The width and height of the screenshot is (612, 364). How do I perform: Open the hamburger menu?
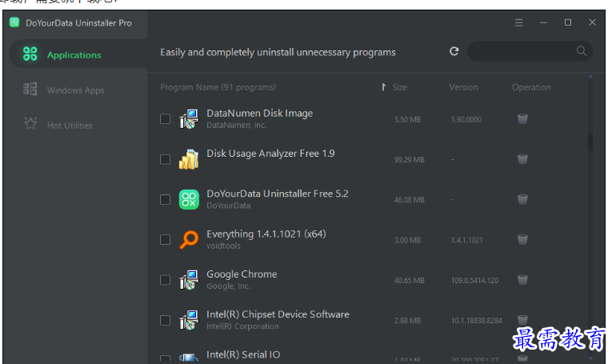click(x=518, y=22)
